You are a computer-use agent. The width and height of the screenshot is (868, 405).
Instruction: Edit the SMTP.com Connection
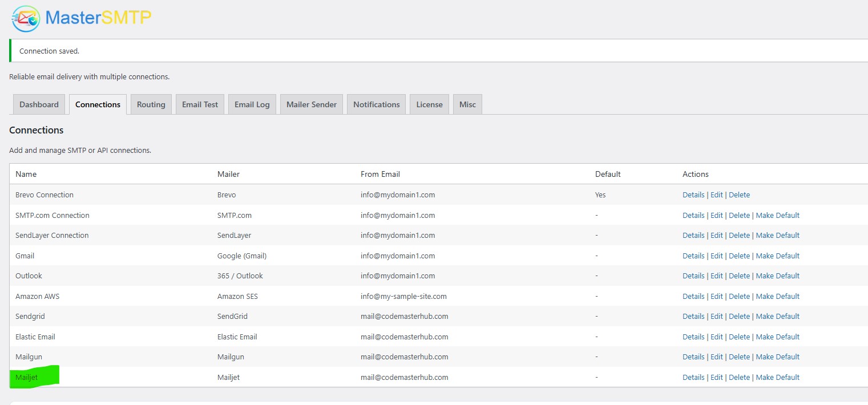(716, 216)
